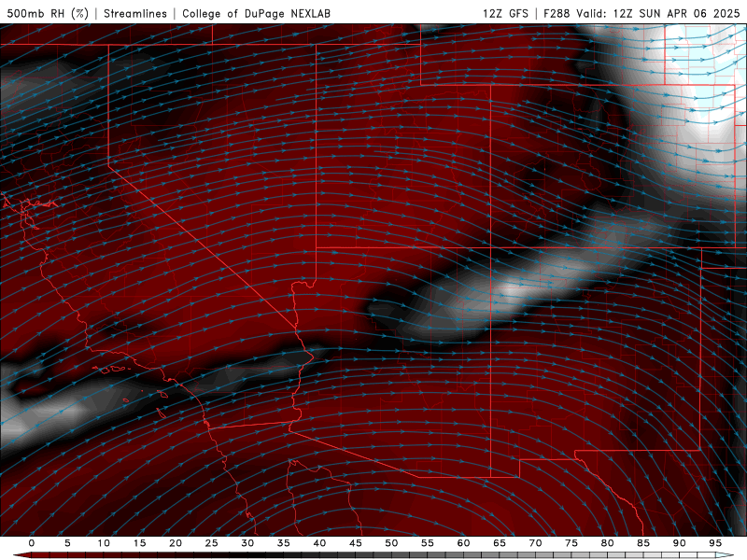Click the 0 label on the colorbar
This screenshot has height=560, width=747.
click(x=32, y=543)
